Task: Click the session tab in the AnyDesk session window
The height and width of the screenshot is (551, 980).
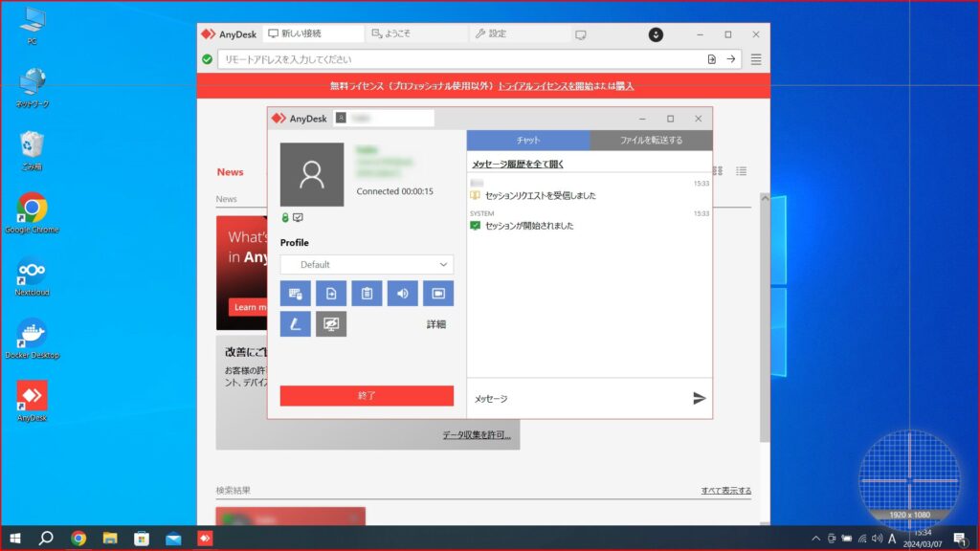Action: click(384, 118)
